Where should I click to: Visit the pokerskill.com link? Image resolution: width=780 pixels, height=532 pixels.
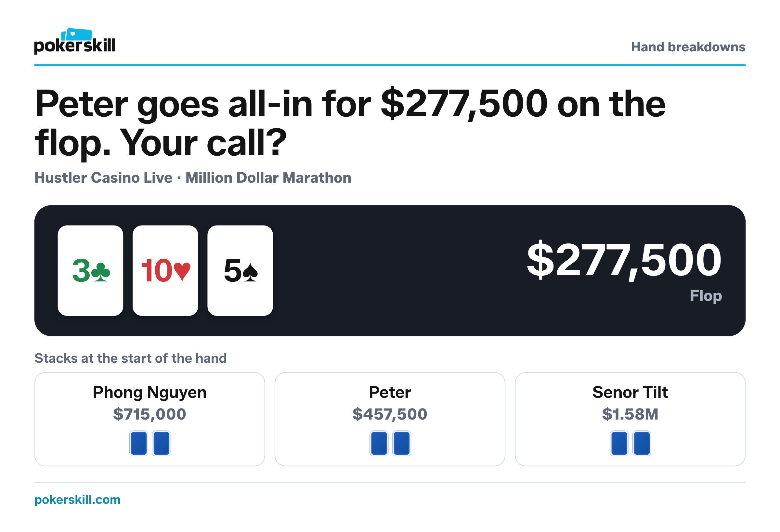pyautogui.click(x=78, y=500)
